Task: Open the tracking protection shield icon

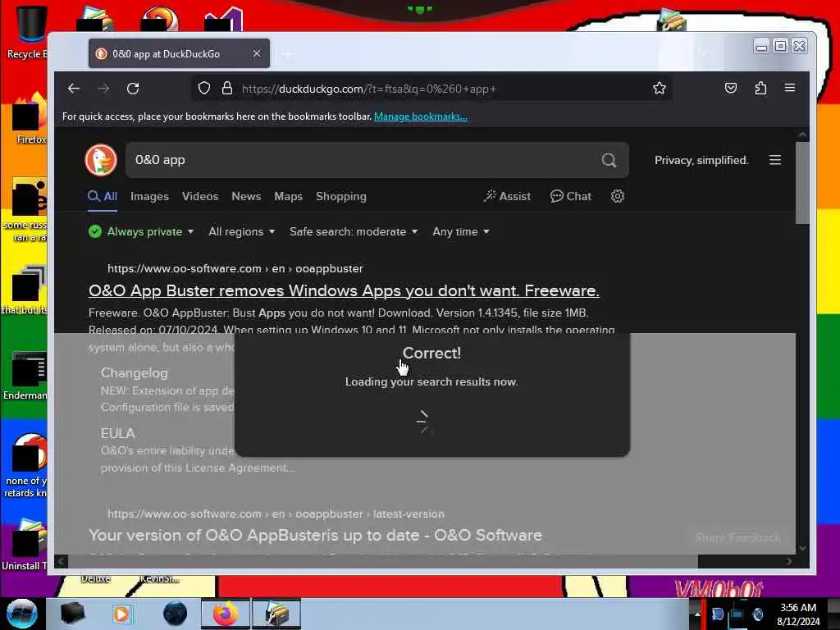Action: 204,88
